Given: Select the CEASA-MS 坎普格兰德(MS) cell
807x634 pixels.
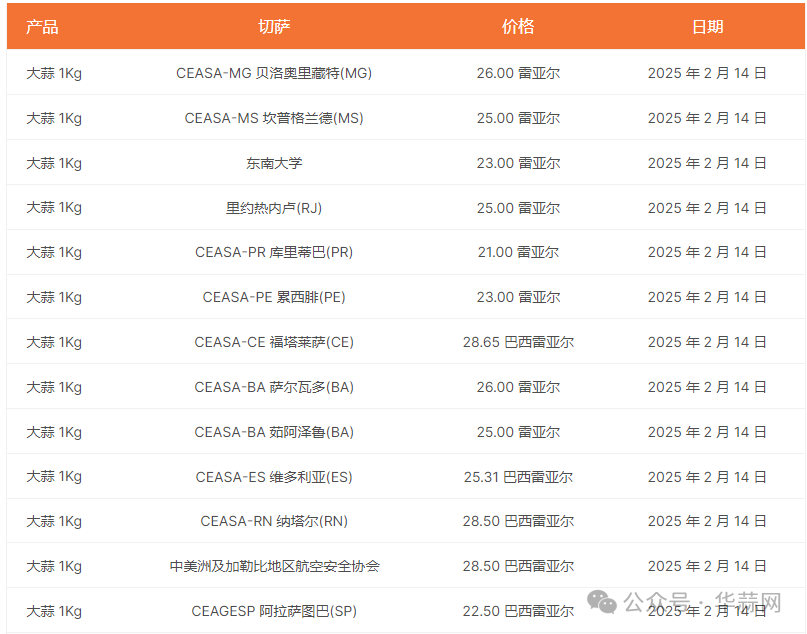Looking at the screenshot, I should (x=274, y=118).
